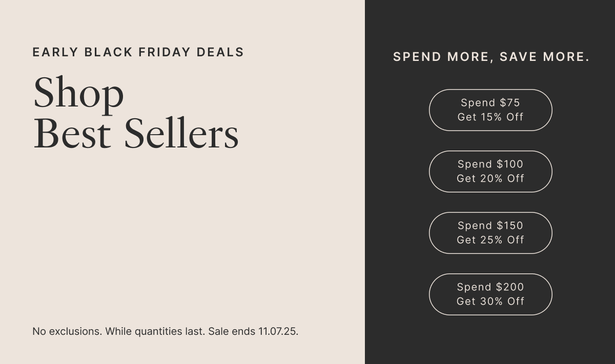Click the Get 25% Off text line
This screenshot has width=615, height=364.
(490, 240)
